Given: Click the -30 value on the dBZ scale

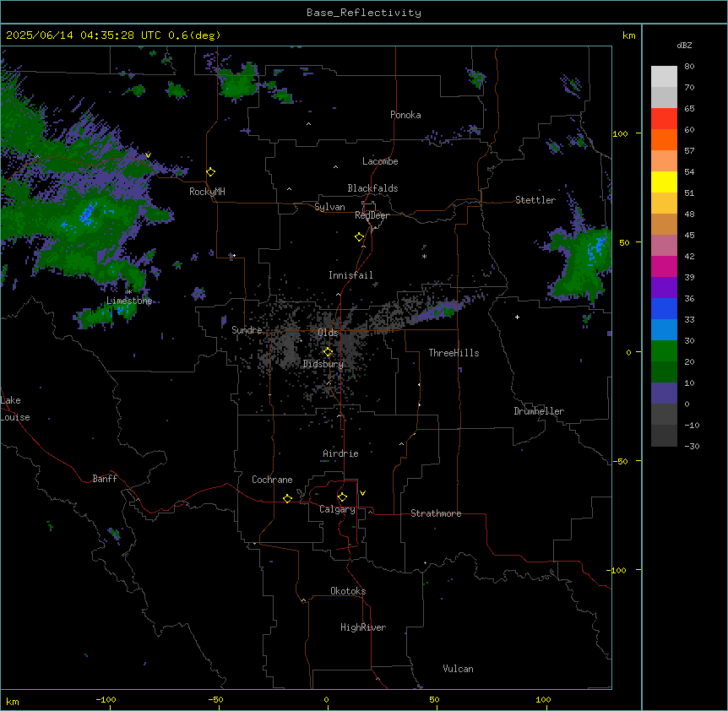Looking at the screenshot, I should click(x=692, y=446).
